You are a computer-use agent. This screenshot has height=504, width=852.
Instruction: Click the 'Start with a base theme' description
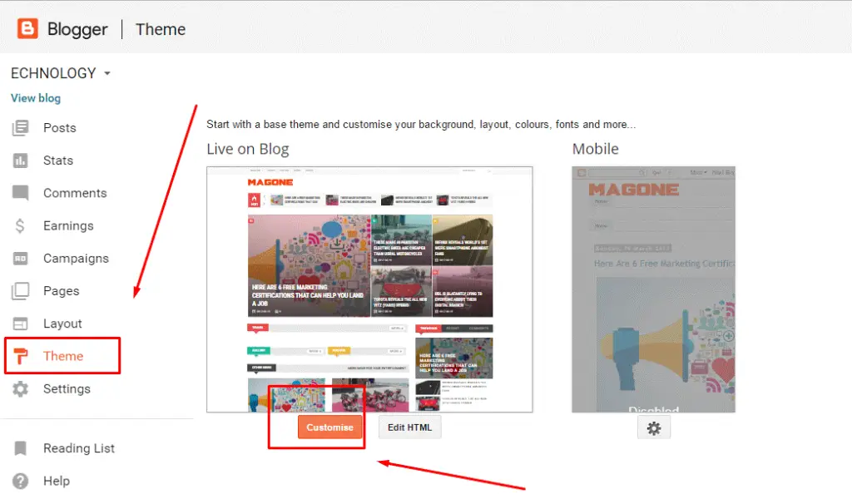[421, 125]
